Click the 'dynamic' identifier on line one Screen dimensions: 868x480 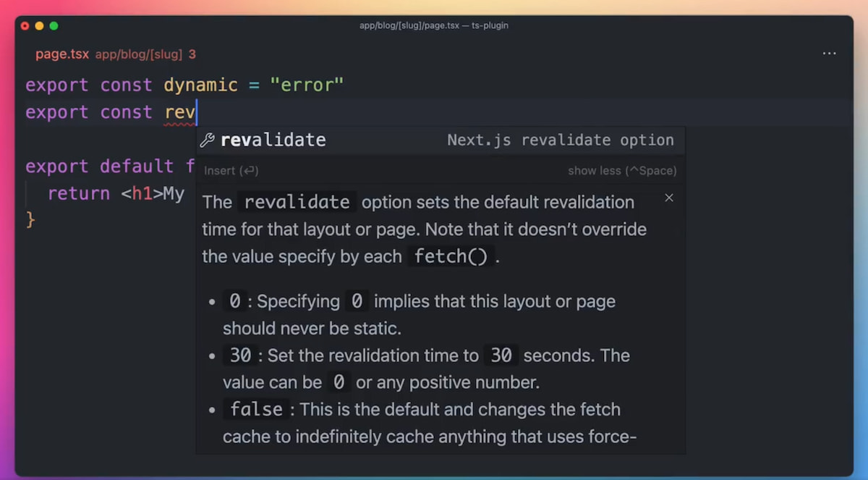[201, 85]
